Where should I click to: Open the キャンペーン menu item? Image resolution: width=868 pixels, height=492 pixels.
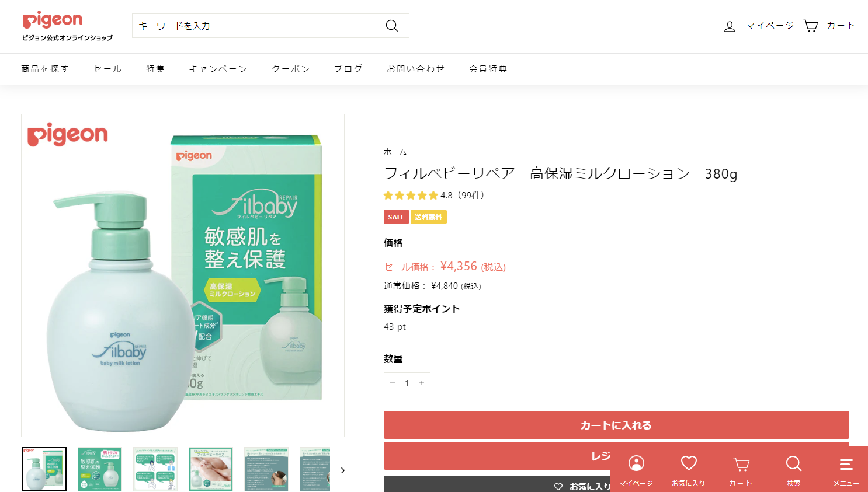click(218, 69)
